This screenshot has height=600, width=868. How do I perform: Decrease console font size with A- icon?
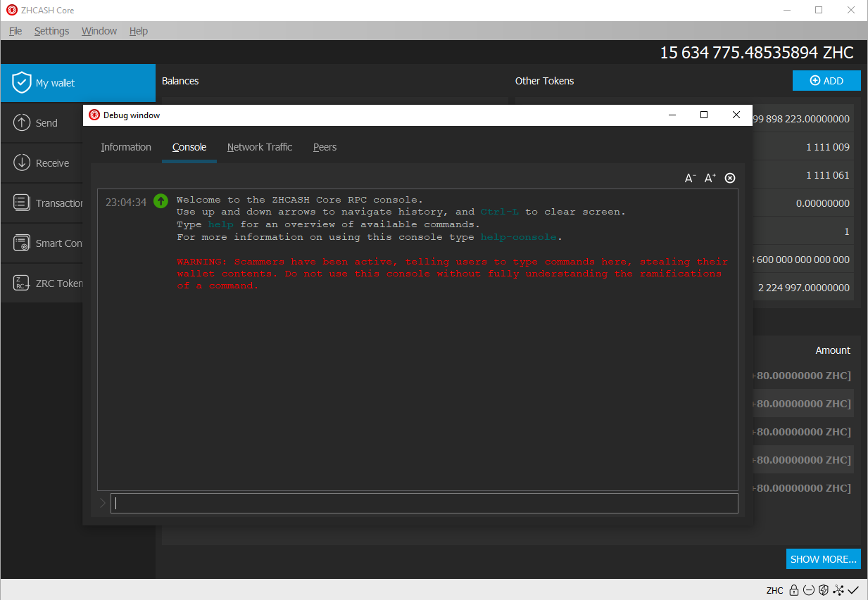coord(691,178)
